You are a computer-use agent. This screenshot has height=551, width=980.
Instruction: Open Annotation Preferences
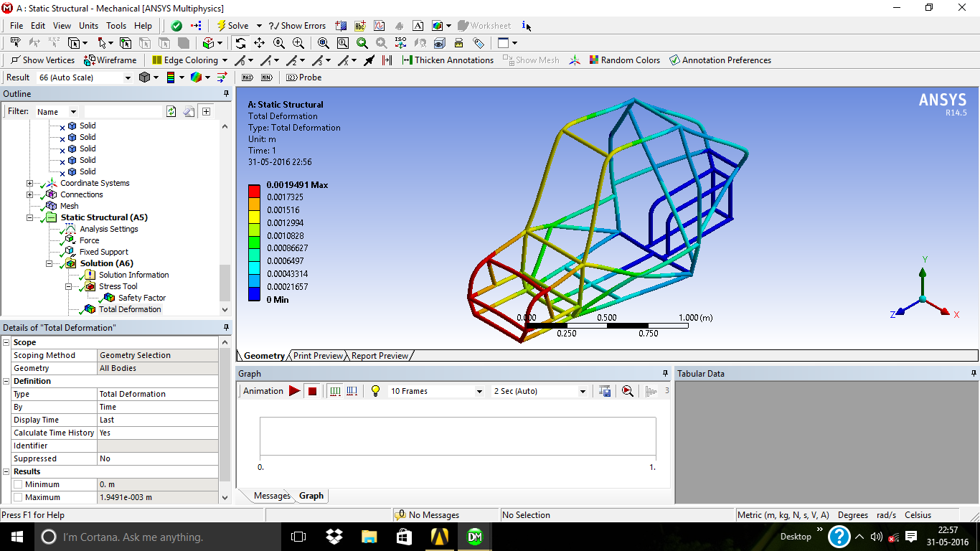click(720, 60)
